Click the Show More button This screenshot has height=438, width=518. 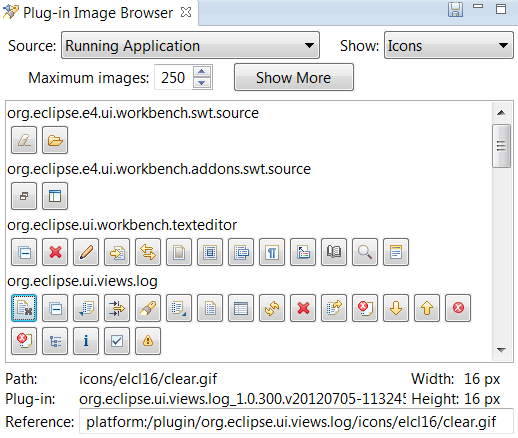click(x=294, y=77)
